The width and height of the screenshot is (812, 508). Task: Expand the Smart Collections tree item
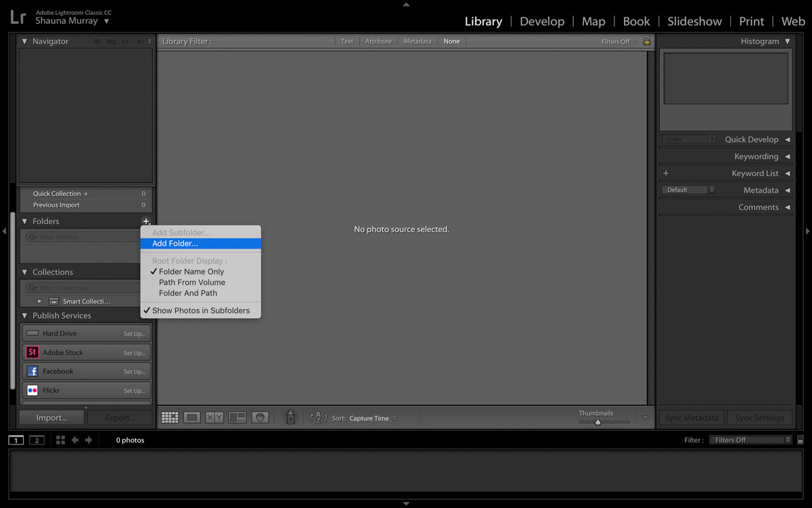point(39,301)
